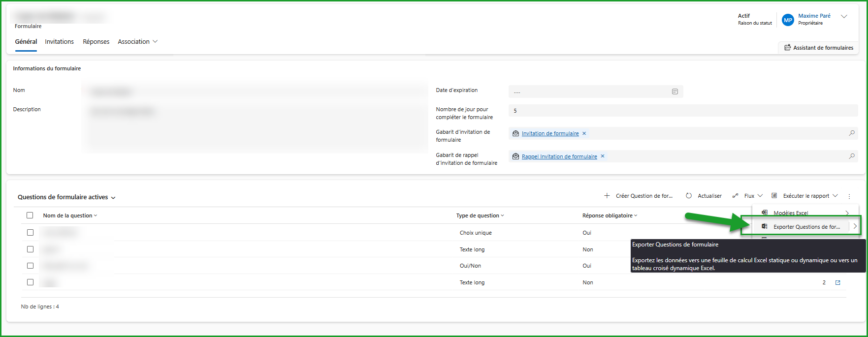Click the Actualiser refresh icon

[689, 196]
